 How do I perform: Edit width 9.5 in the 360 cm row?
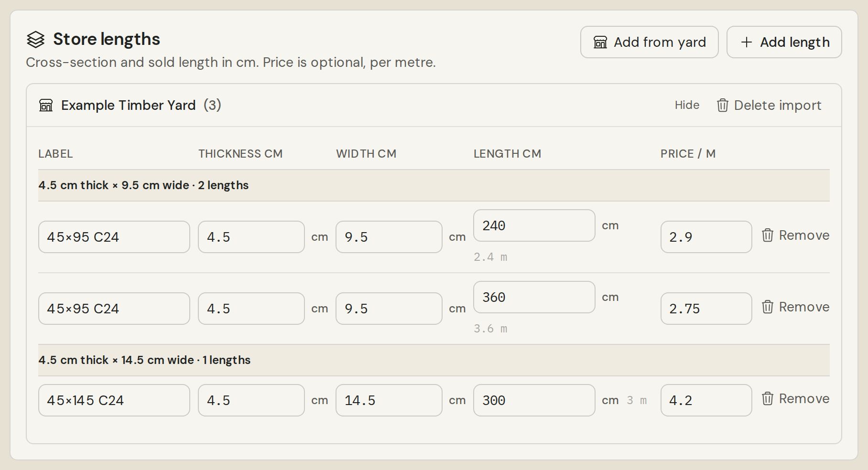389,309
